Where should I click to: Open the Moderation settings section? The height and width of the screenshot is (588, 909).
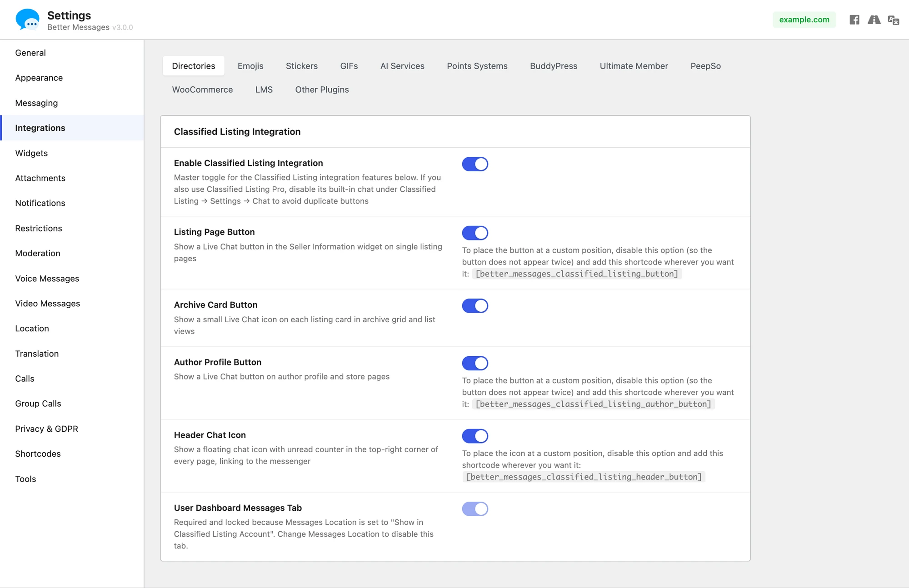(72, 253)
